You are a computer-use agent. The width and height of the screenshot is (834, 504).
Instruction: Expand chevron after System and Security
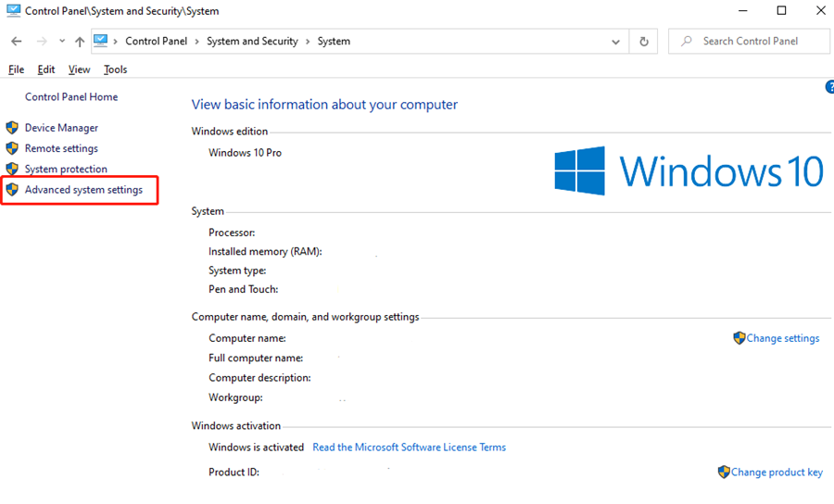(x=308, y=42)
